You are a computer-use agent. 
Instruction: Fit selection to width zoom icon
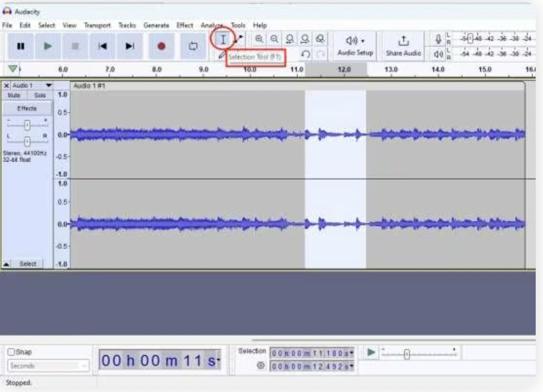pyautogui.click(x=290, y=39)
